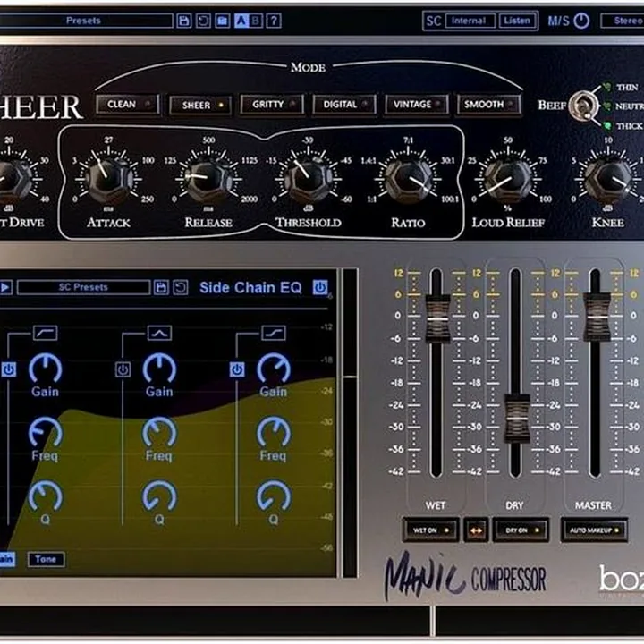Click the Knee knob
The width and height of the screenshot is (644, 644).
click(608, 179)
